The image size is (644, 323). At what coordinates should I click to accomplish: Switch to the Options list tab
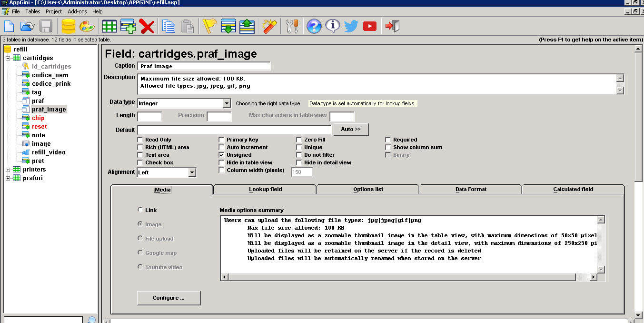368,189
